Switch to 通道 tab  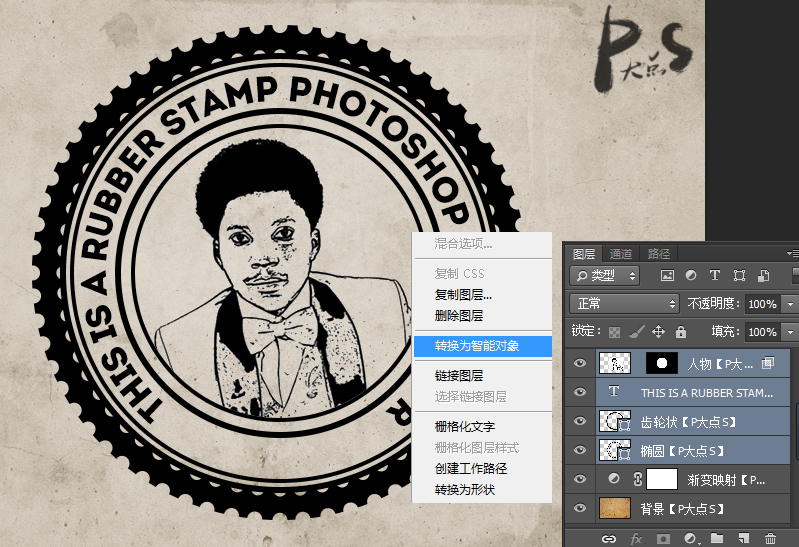621,254
